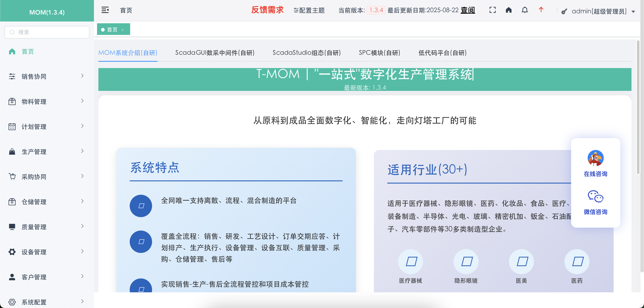Viewport: 644px width, 308px height.
Task: Click the 医美 industry icon
Action: [521, 261]
